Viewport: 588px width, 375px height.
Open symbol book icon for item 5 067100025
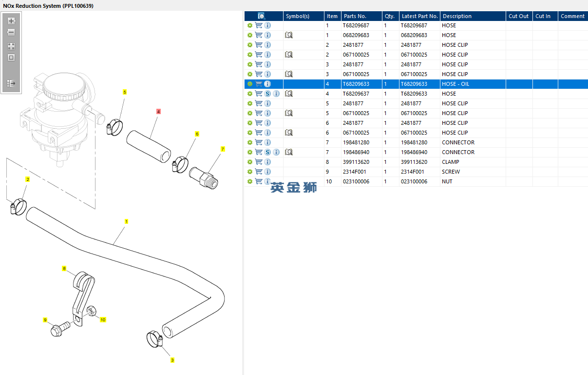click(288, 113)
